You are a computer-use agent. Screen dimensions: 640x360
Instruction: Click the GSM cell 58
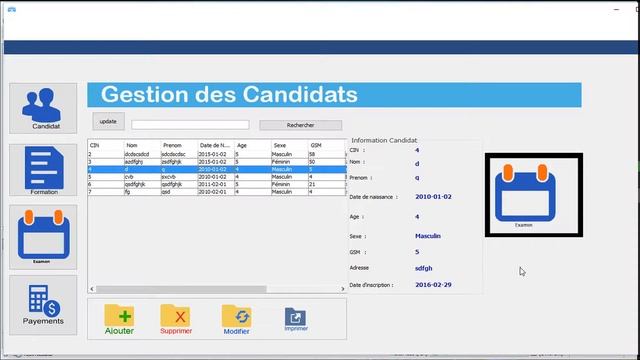[327, 154]
